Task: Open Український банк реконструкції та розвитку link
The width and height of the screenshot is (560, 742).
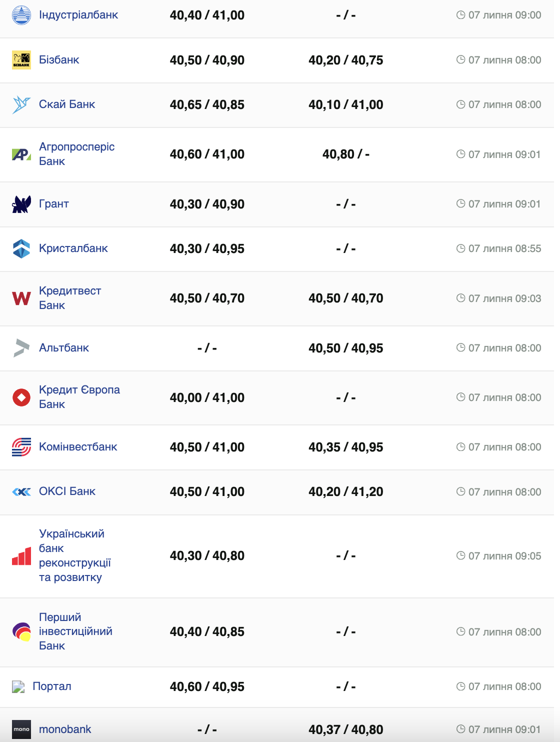Action: pyautogui.click(x=74, y=555)
